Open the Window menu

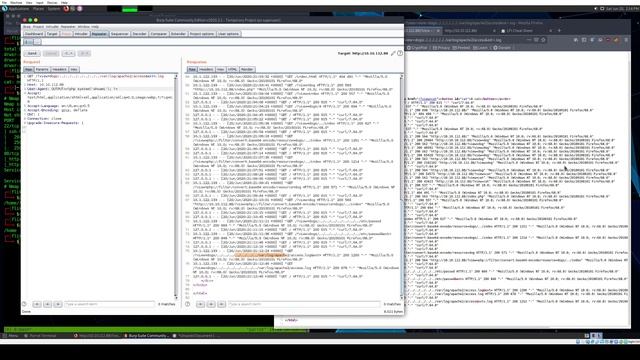pos(83,27)
